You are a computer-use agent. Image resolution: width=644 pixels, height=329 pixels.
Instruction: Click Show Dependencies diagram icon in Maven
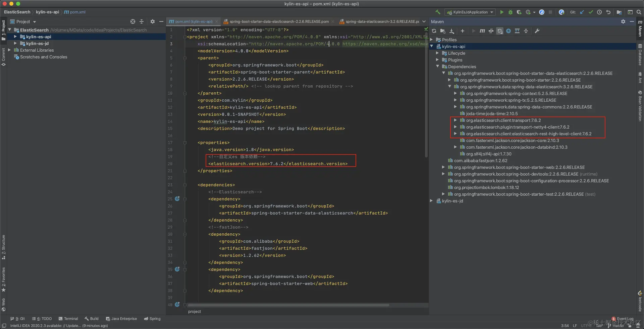point(517,31)
